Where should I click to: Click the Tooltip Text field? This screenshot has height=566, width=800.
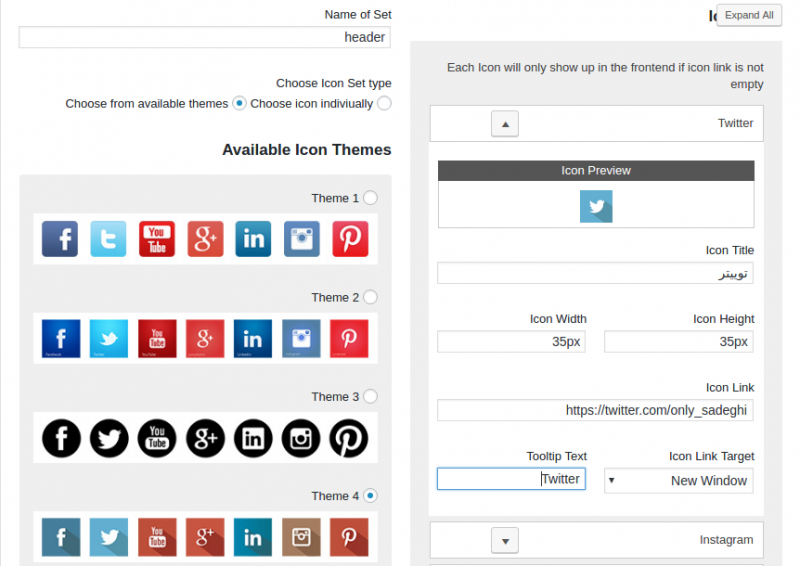(511, 479)
